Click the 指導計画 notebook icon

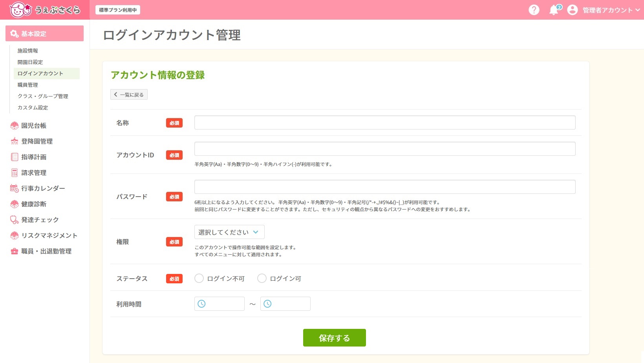coord(14,157)
